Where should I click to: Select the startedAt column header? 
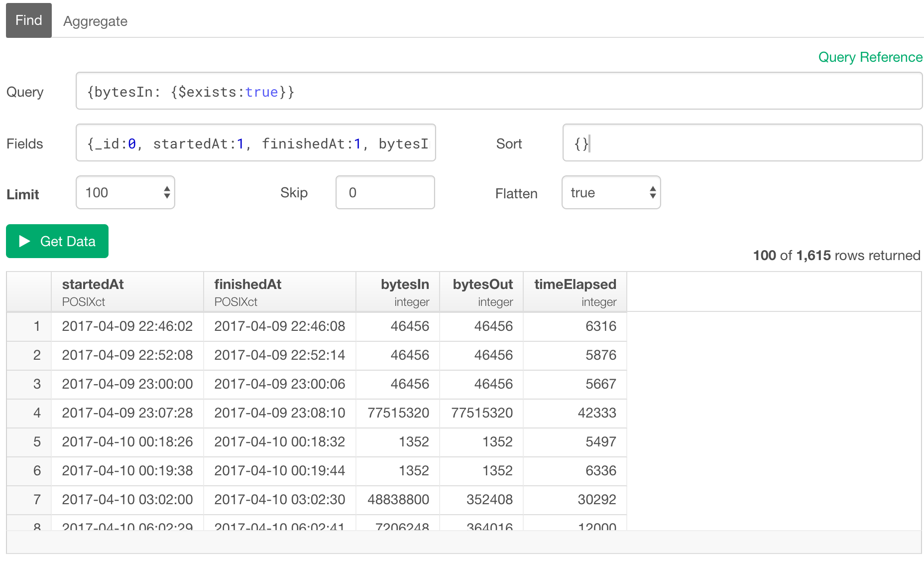click(x=127, y=292)
